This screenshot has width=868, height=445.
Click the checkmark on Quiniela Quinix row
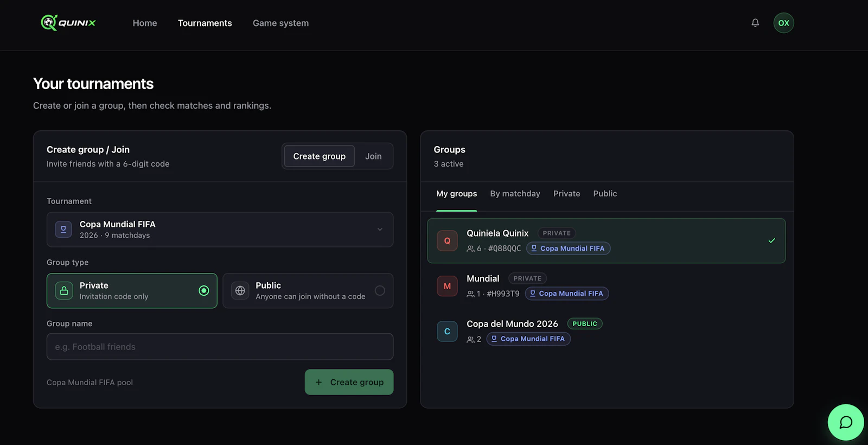[x=771, y=240]
